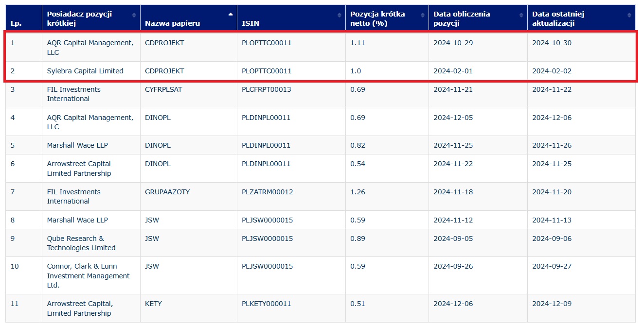
Task: Sort by Data obliczenia pozycji using its sort arrows
Action: (x=521, y=16)
